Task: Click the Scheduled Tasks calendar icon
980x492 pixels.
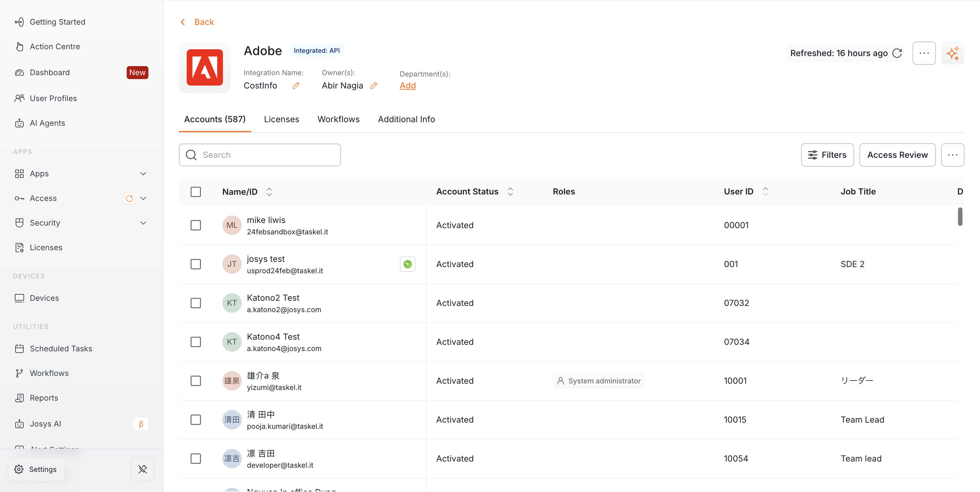Action: pos(19,348)
